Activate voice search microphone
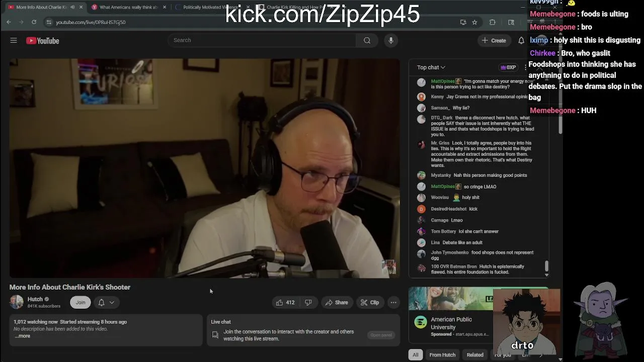Image resolution: width=644 pixels, height=362 pixels. point(391,40)
